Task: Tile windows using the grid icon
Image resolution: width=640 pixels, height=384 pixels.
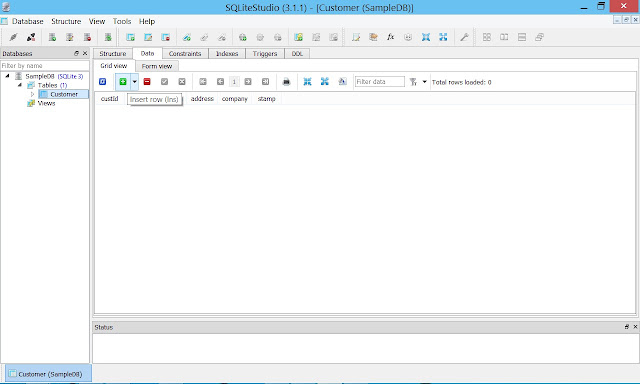Action: (x=487, y=37)
